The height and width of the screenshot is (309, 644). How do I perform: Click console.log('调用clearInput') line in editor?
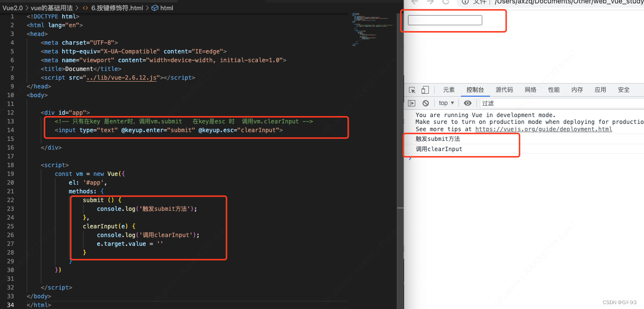click(x=148, y=235)
